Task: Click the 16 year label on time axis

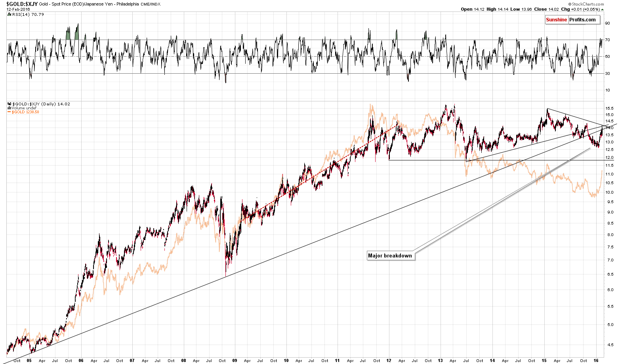Action: 596,361
